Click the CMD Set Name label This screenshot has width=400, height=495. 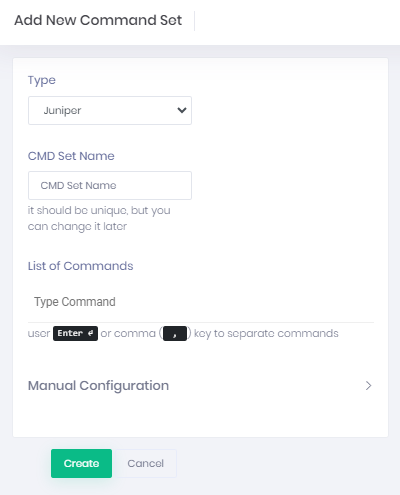tap(71, 156)
